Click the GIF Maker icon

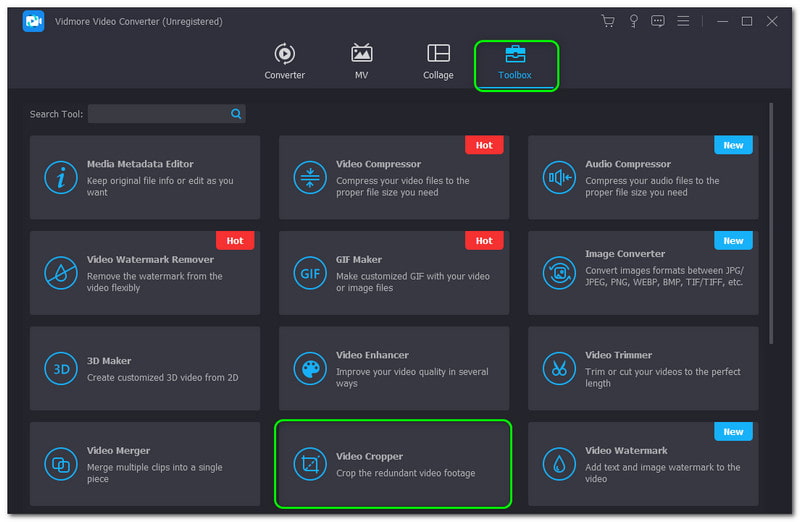point(310,273)
